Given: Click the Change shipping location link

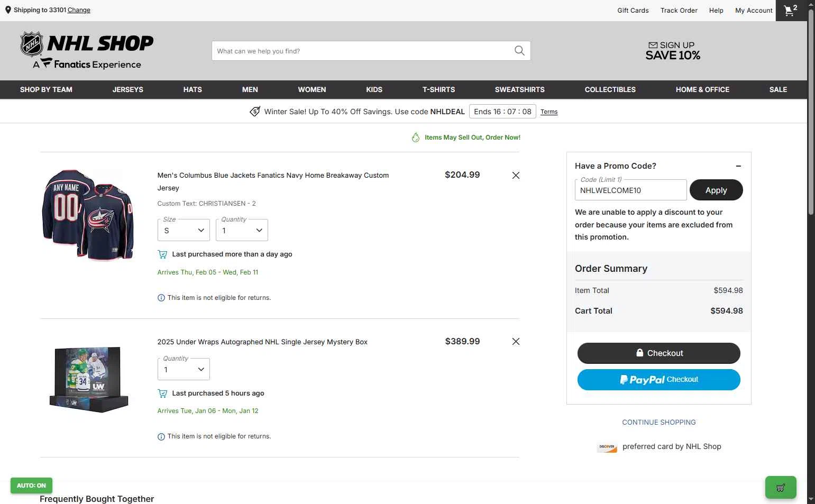Looking at the screenshot, I should coord(79,10).
